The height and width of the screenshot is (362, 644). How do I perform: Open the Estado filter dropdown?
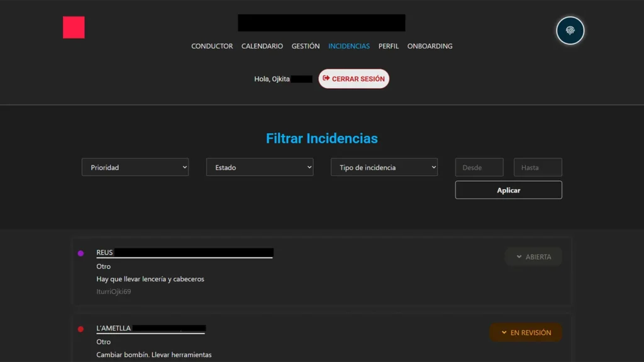click(260, 167)
